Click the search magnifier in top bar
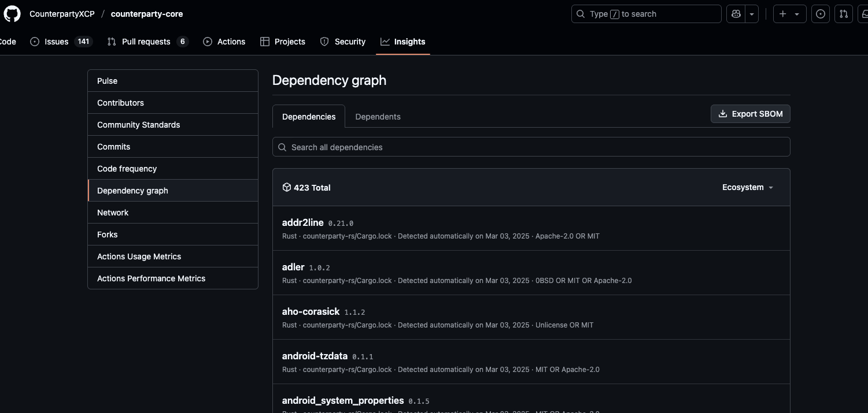868x413 pixels. [x=581, y=14]
